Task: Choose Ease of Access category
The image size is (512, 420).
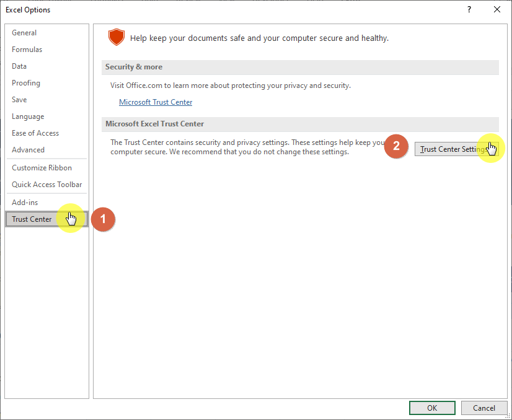Action: [x=46, y=133]
